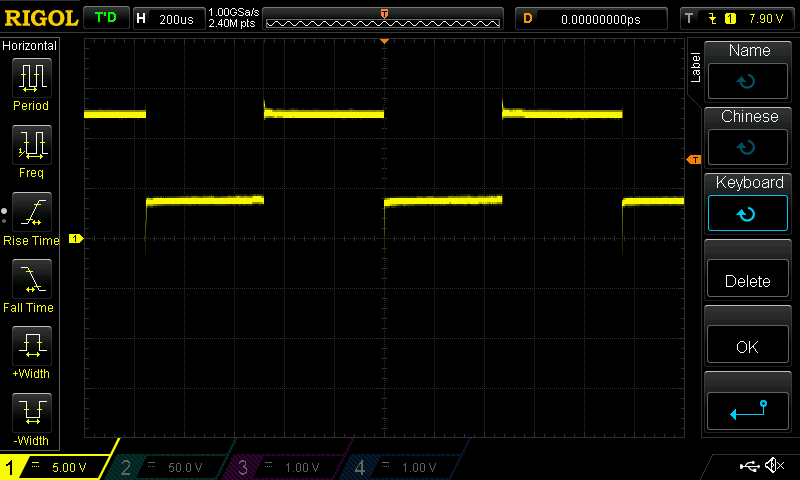Click the orange trigger position marker at top
This screenshot has height=480, width=800.
point(385,41)
